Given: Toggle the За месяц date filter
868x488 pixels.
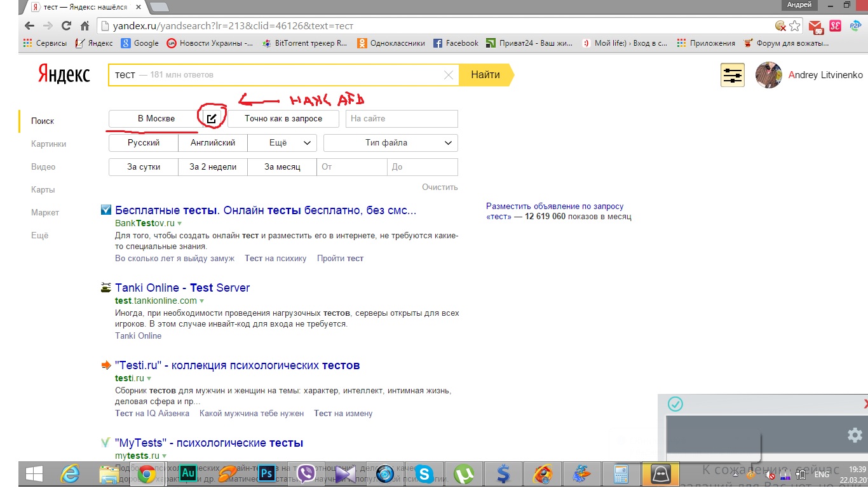Looking at the screenshot, I should pos(282,167).
